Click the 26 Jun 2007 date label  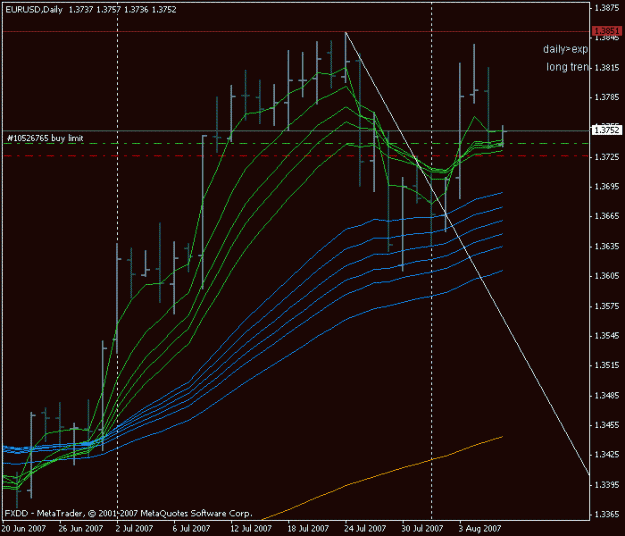(x=81, y=529)
